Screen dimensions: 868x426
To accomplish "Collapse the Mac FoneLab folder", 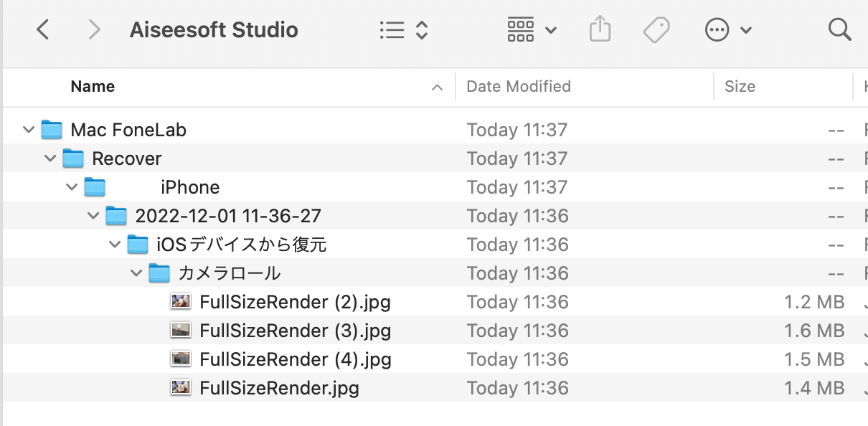I will pos(29,130).
